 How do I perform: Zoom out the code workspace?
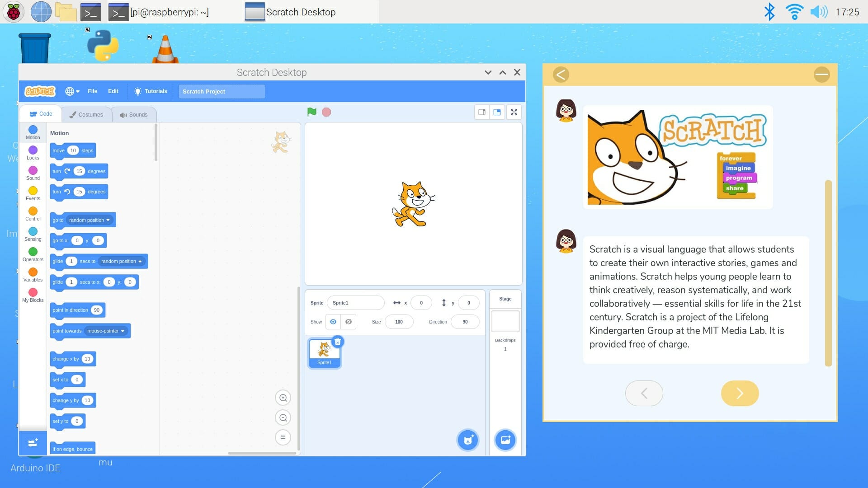283,418
